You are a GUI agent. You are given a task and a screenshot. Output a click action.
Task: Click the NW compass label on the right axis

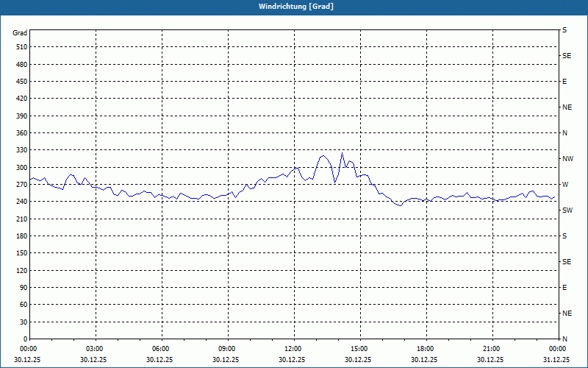[567, 159]
